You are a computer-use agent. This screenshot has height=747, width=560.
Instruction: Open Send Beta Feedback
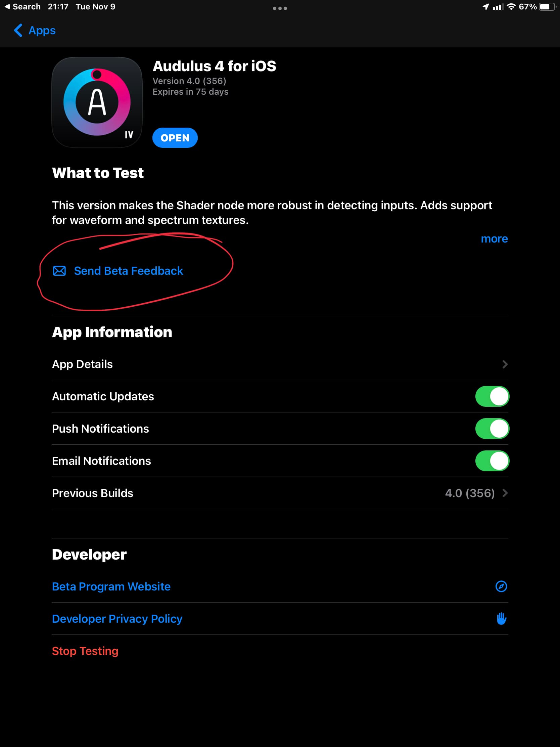[128, 271]
